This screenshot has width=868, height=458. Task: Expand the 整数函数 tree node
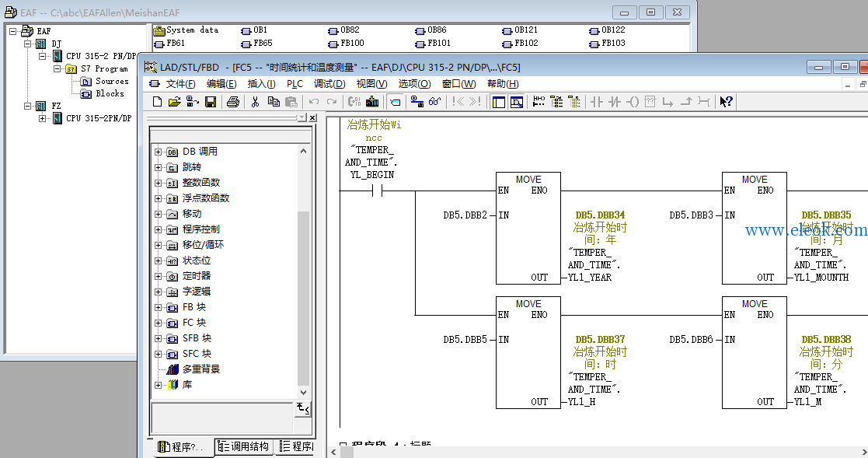click(159, 183)
